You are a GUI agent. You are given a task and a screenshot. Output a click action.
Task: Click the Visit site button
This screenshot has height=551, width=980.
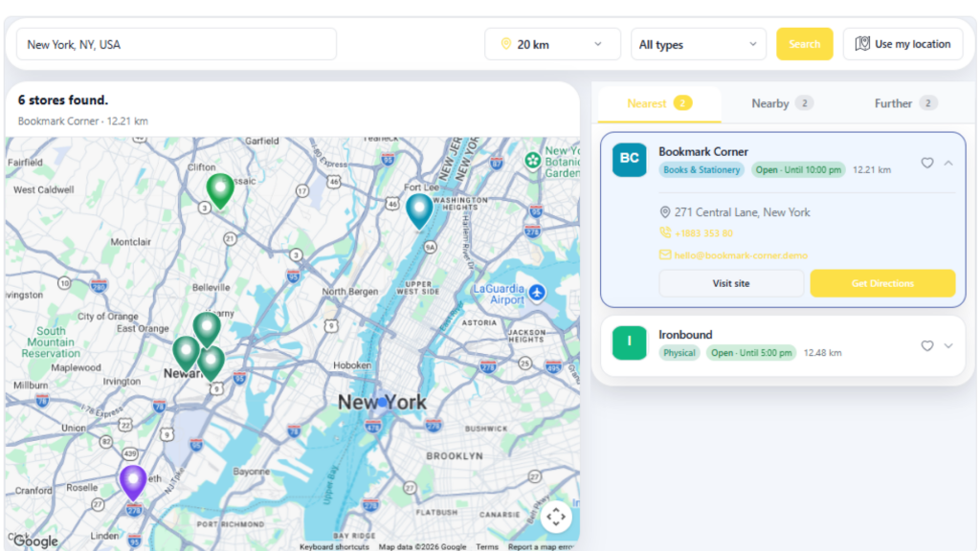point(731,283)
